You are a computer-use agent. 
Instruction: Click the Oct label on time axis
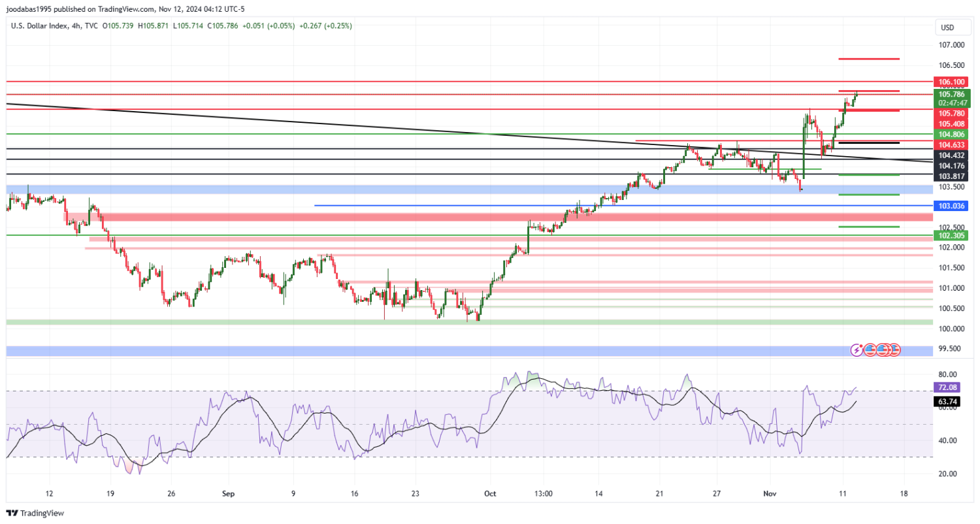pyautogui.click(x=489, y=493)
